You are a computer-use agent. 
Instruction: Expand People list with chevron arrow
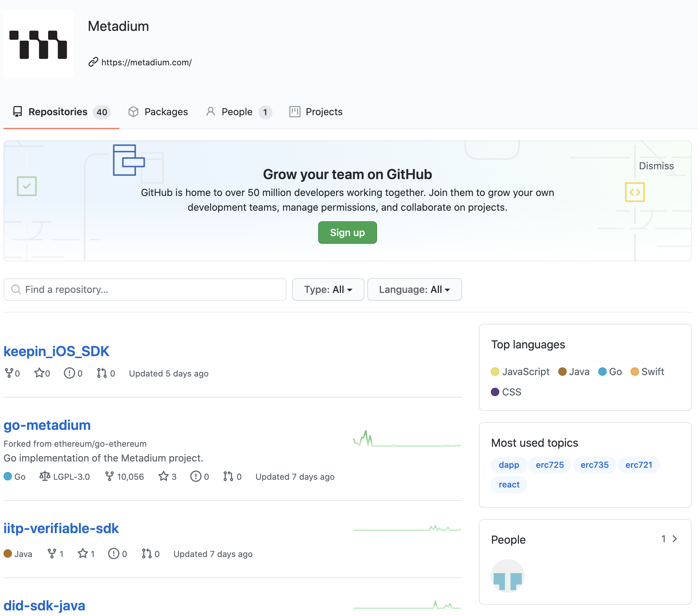pos(674,539)
